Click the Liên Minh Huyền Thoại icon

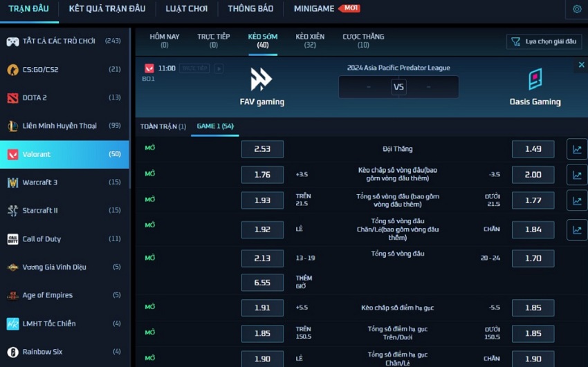point(12,126)
